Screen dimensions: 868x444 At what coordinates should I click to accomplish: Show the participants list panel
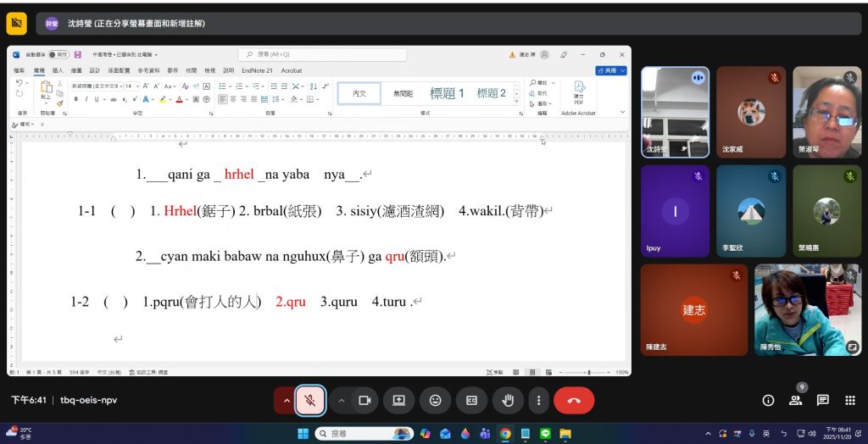click(x=795, y=400)
